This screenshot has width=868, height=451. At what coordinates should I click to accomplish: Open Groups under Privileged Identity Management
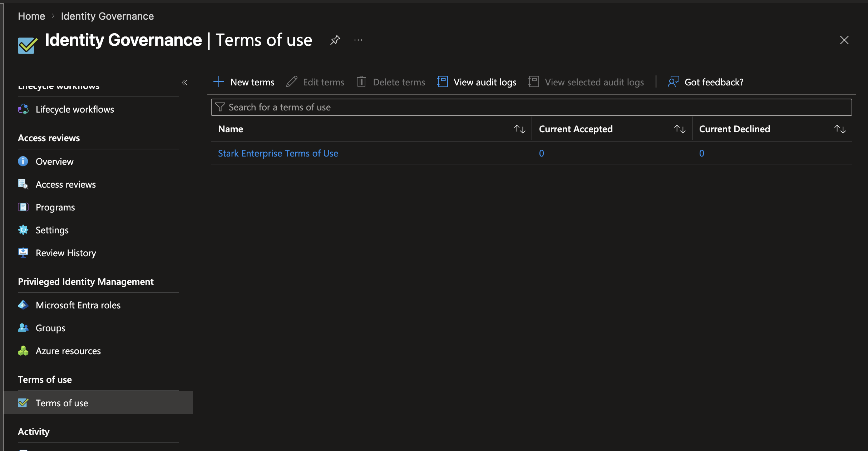click(x=50, y=328)
